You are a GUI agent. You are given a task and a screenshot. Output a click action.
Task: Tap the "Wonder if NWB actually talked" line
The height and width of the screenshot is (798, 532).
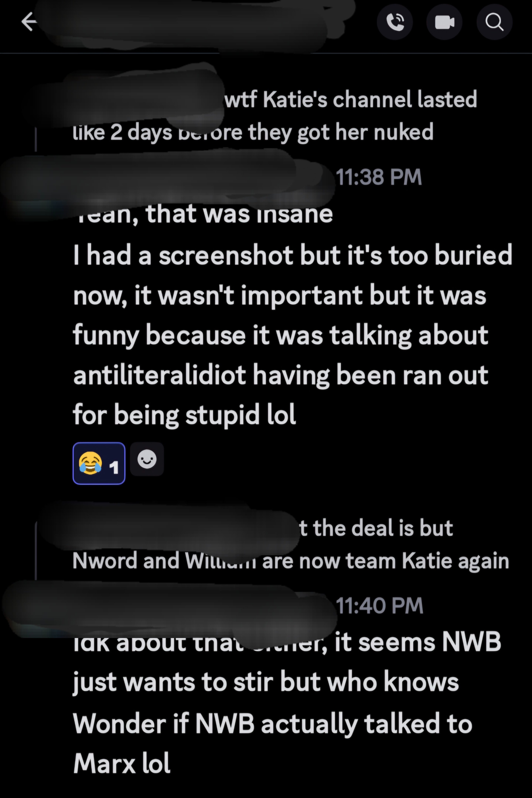(x=272, y=724)
